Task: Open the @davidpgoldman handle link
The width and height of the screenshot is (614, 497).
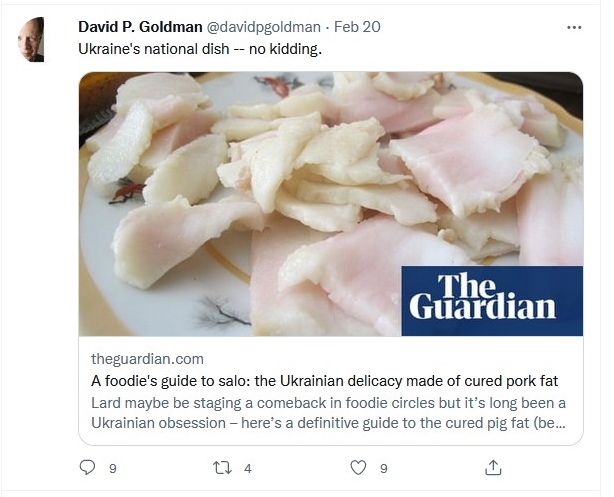Action: click(x=263, y=27)
